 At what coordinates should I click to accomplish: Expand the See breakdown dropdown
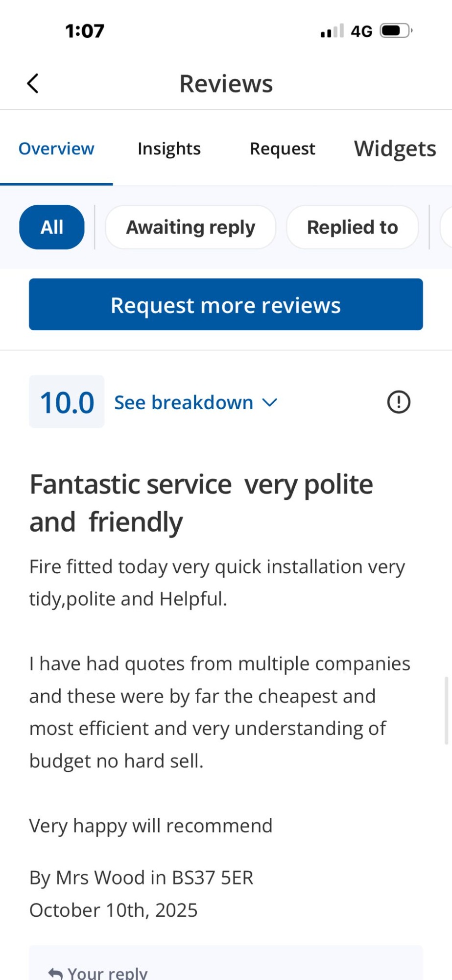pyautogui.click(x=184, y=403)
